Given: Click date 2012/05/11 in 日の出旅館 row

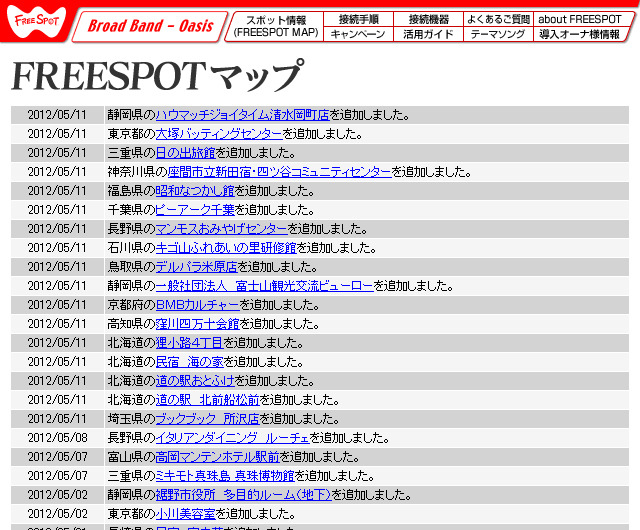Looking at the screenshot, I should [x=58, y=153].
